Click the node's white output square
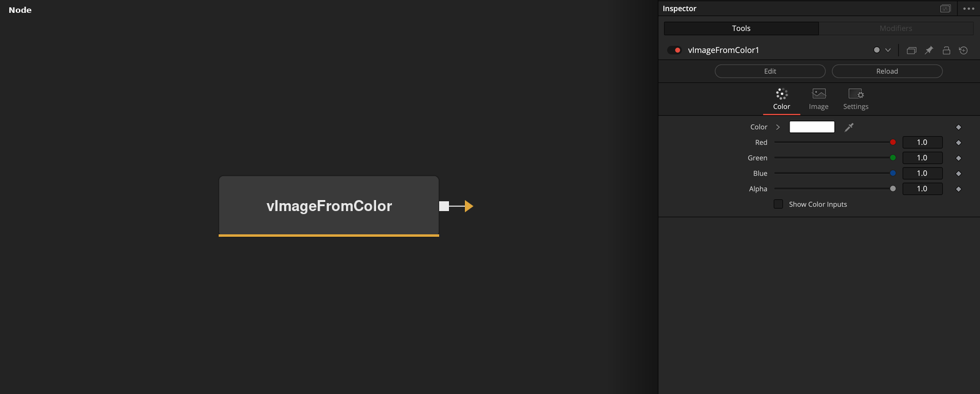Image resolution: width=980 pixels, height=394 pixels. tap(444, 206)
